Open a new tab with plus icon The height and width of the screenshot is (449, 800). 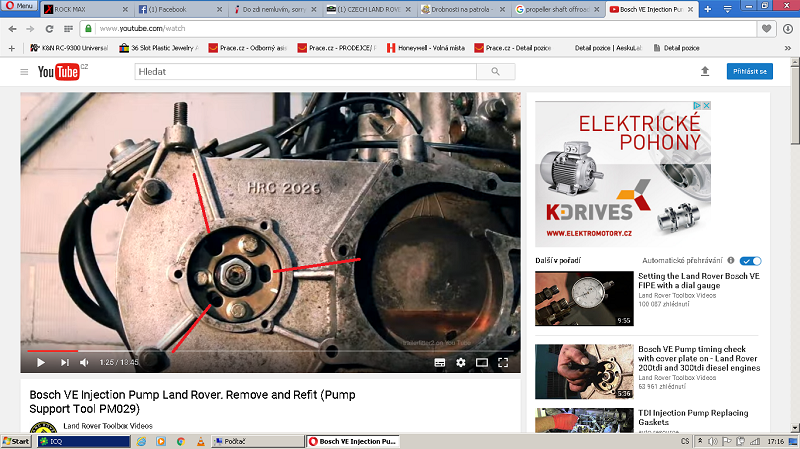(708, 9)
